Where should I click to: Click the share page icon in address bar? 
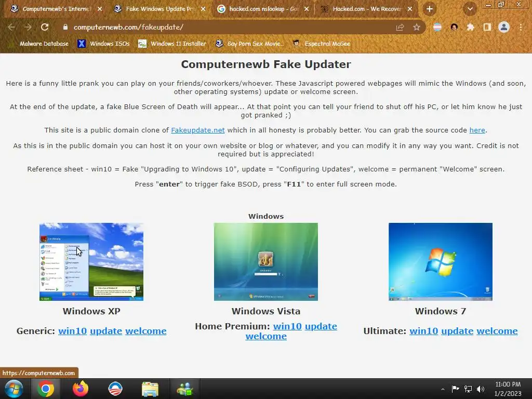[400, 27]
